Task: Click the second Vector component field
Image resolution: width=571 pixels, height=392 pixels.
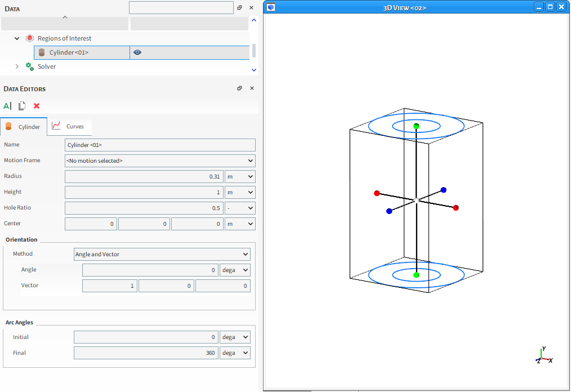Action: point(166,286)
